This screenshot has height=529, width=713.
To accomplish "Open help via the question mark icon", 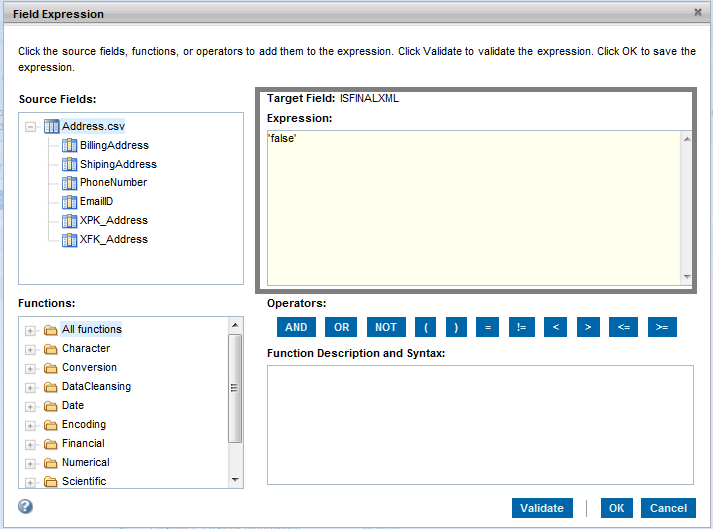I will (25, 506).
